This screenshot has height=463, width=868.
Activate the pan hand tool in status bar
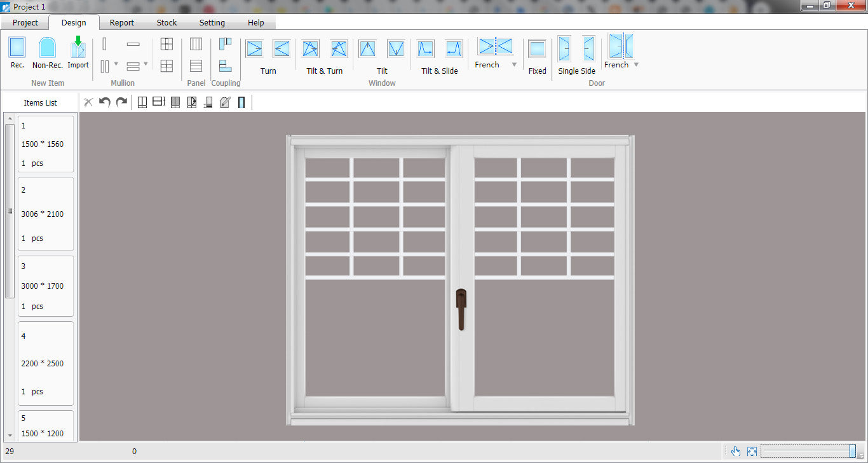736,452
